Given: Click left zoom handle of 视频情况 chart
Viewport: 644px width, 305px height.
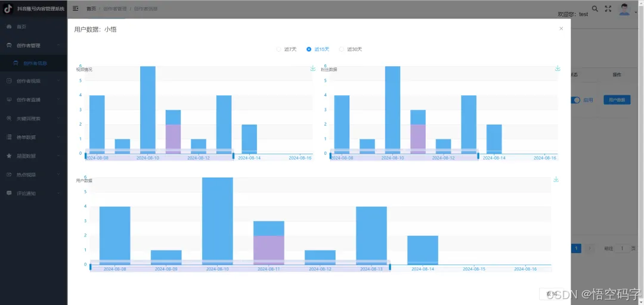Looking at the screenshot, I should 85,155.
